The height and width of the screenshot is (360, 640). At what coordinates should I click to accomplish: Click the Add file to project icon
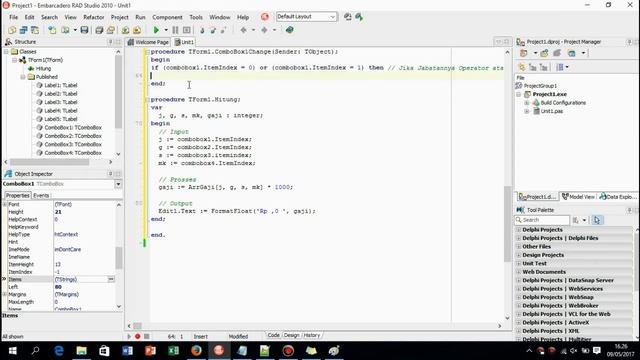(125, 30)
